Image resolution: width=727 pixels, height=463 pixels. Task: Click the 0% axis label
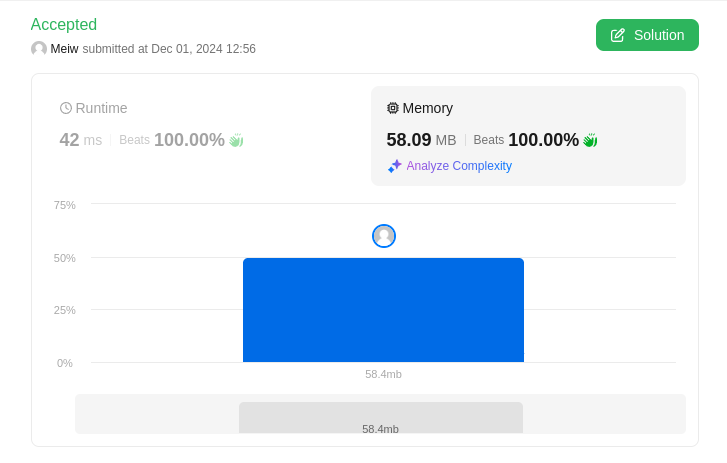pyautogui.click(x=65, y=363)
